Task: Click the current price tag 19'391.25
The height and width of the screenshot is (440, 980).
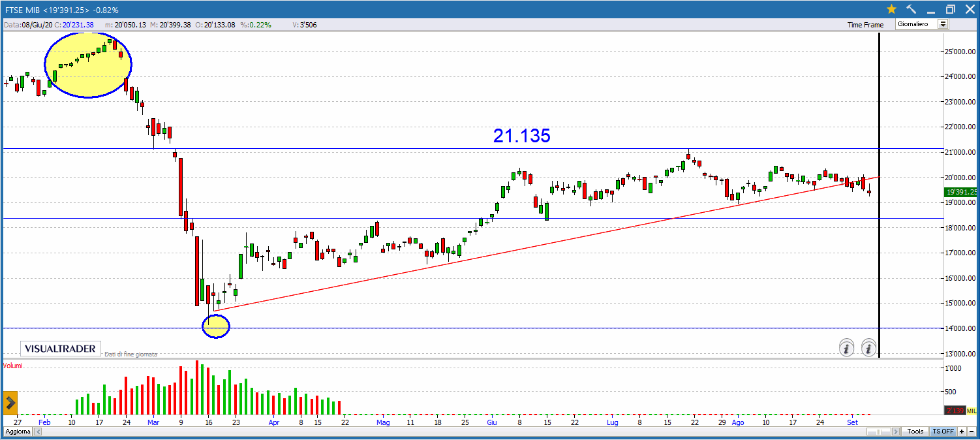Action: [962, 192]
